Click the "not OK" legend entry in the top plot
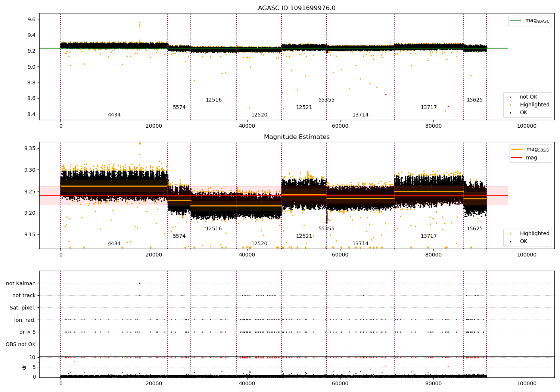Viewport: 560px width, 392px height. pyautogui.click(x=528, y=97)
